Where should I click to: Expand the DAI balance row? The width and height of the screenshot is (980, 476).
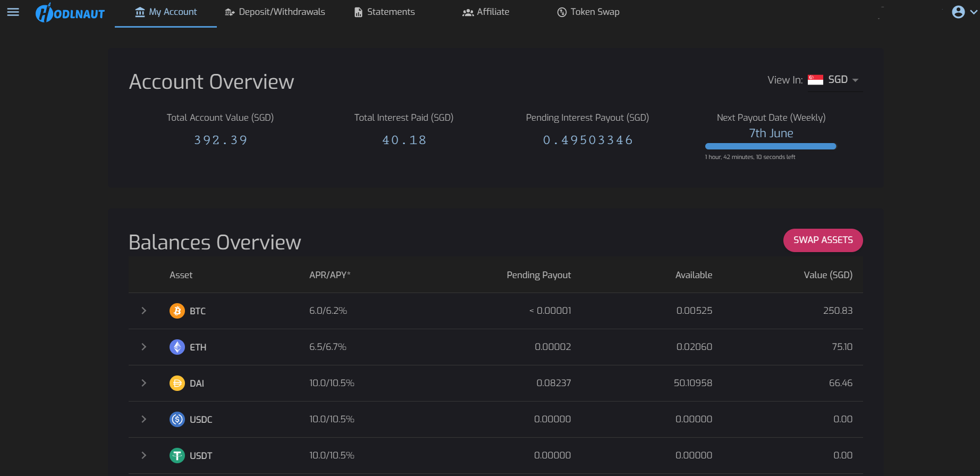tap(143, 383)
